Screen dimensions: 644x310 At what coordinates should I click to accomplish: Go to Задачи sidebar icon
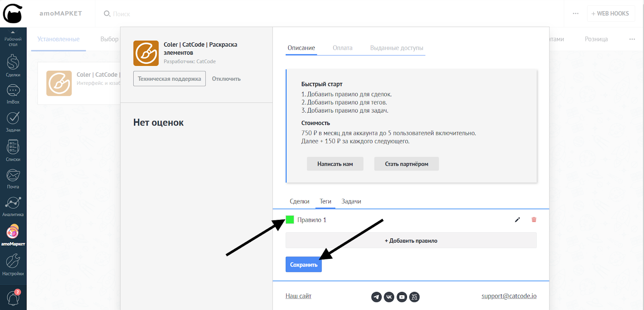[13, 121]
